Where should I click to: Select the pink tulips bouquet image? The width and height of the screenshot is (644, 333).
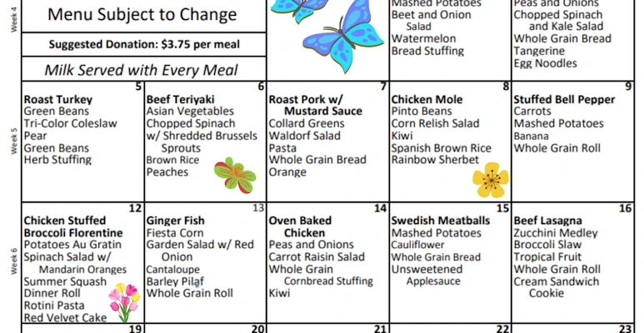[125, 301]
